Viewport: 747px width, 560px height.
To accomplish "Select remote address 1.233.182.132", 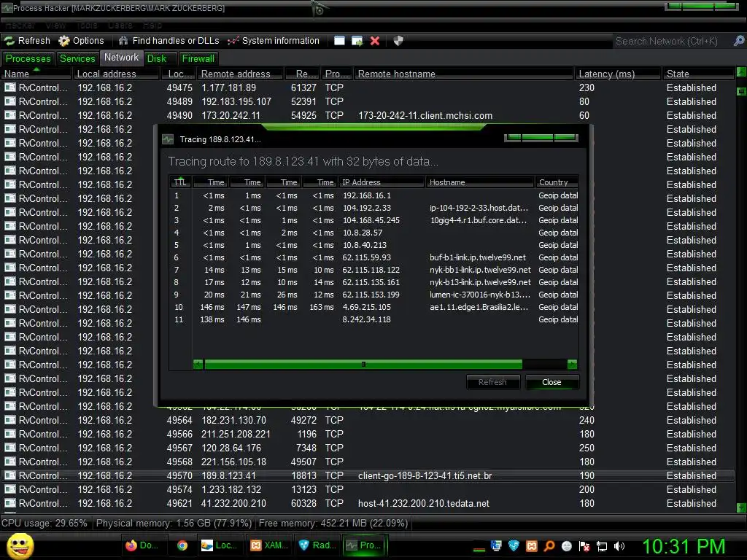I will [231, 489].
